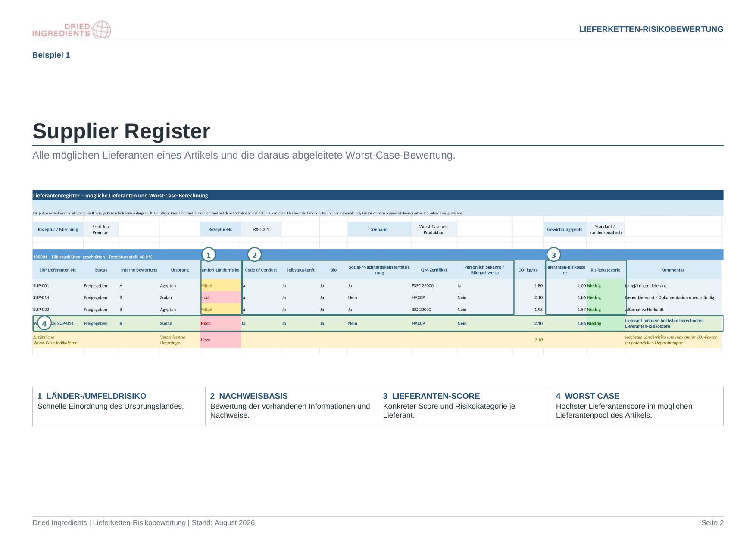756x535 pixels.
Task: Select the 'Fruit Tea Premium' cell
Action: click(101, 229)
